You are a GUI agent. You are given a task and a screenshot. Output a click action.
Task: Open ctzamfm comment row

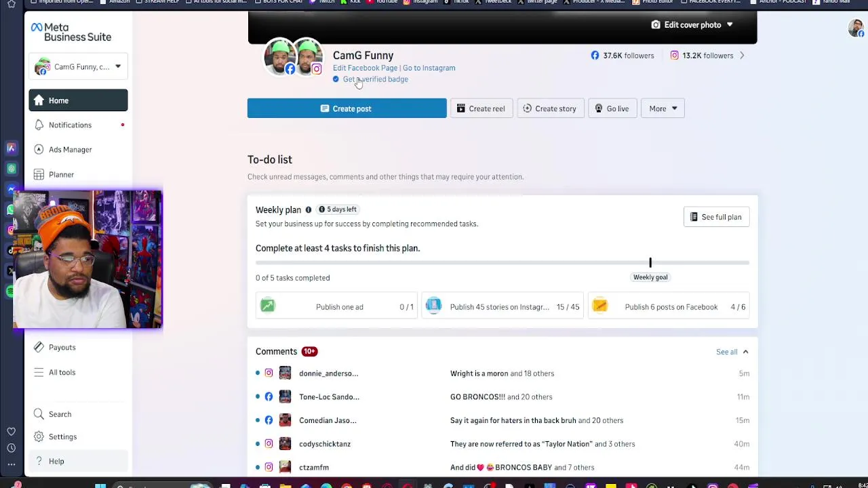click(x=502, y=467)
